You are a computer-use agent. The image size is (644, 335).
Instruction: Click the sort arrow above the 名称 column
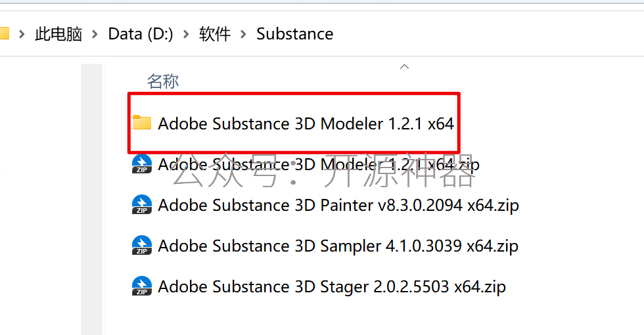click(x=405, y=66)
